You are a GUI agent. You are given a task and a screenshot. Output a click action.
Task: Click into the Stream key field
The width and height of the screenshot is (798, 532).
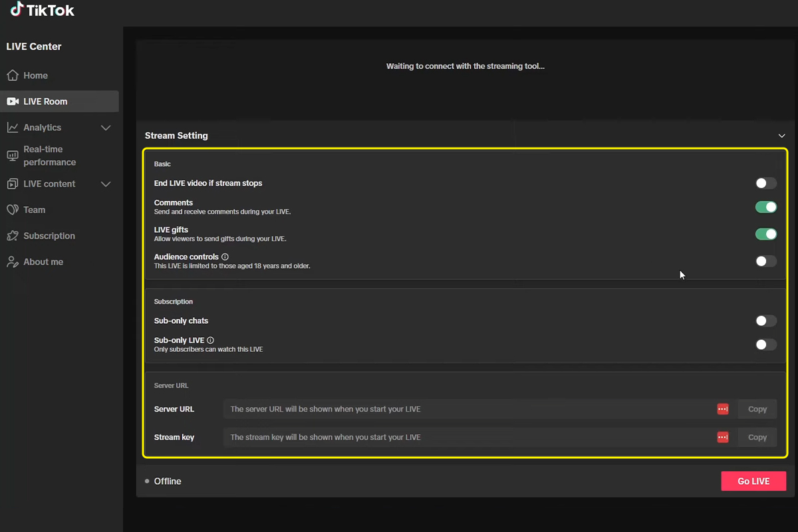(479, 438)
